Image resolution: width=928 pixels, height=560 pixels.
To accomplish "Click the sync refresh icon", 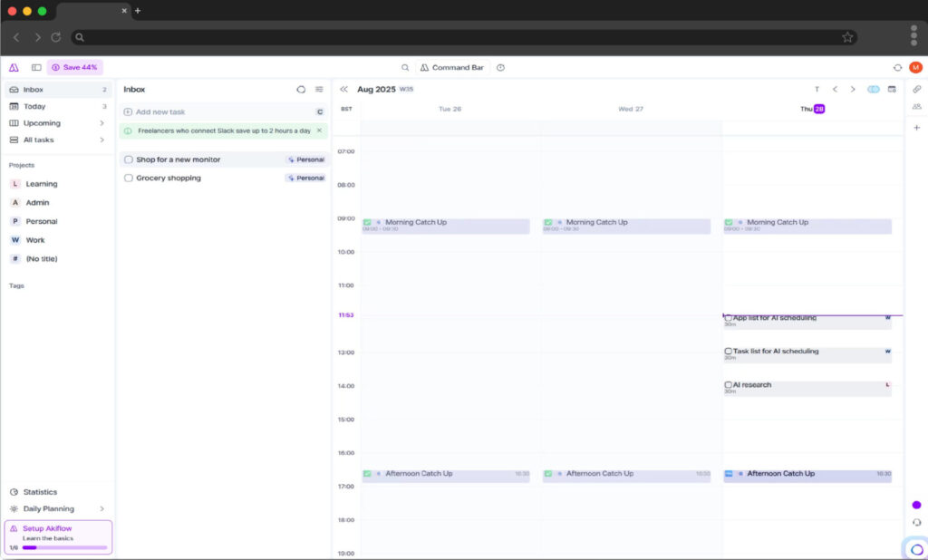I will (897, 67).
